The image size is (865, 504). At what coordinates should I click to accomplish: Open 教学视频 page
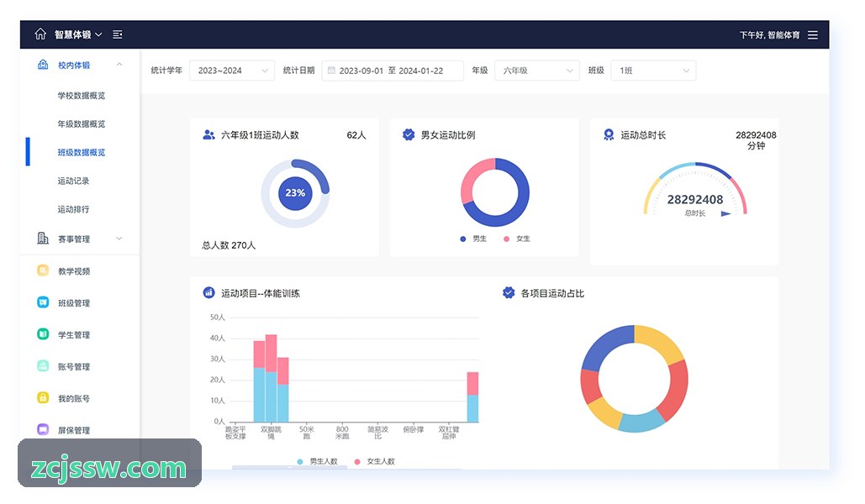[74, 270]
